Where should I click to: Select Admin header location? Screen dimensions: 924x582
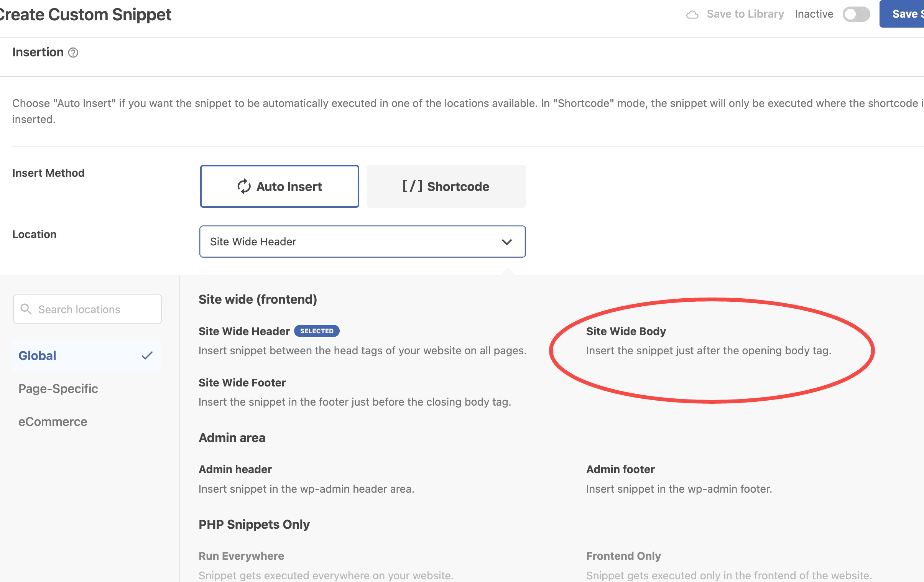(x=235, y=469)
